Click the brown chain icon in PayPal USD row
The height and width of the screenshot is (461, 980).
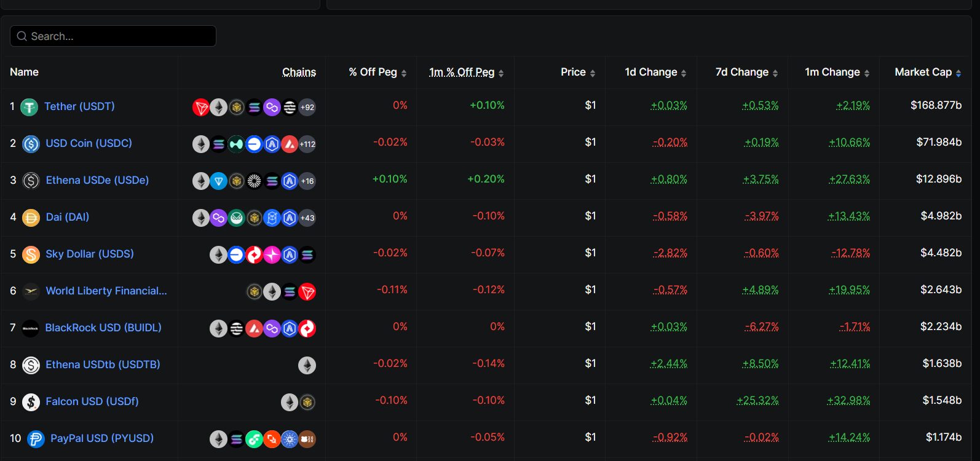307,439
